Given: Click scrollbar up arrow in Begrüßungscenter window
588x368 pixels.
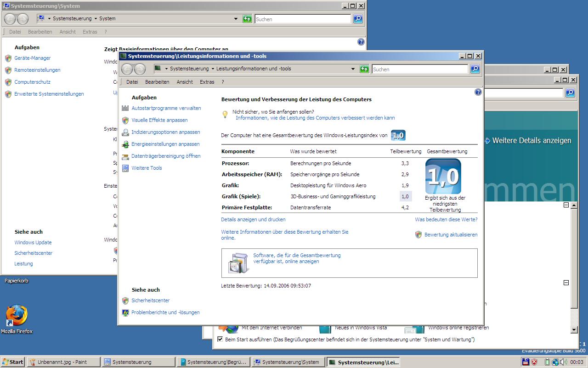Looking at the screenshot, I should click(574, 206).
